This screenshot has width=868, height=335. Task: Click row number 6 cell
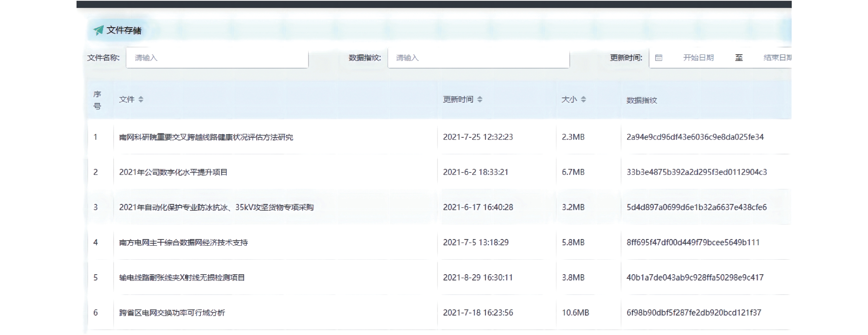(x=95, y=312)
